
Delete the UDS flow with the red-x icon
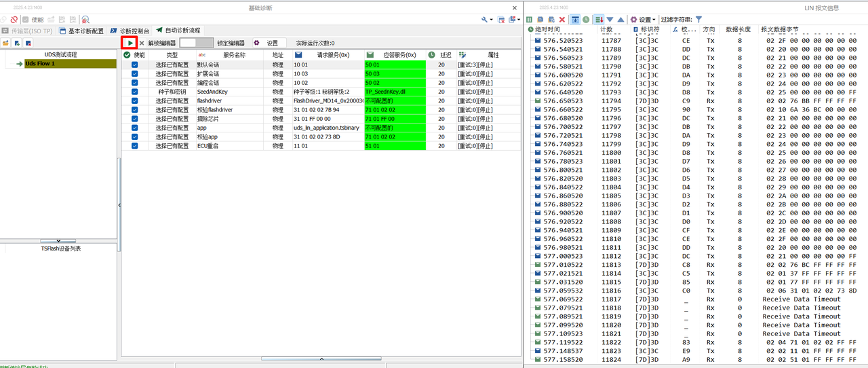(x=28, y=43)
